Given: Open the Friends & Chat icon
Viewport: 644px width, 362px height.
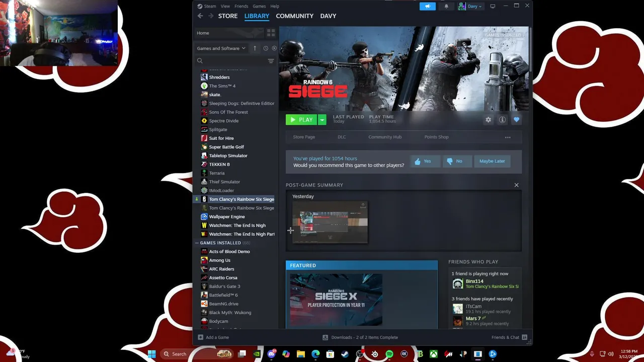Looking at the screenshot, I should tap(524, 337).
